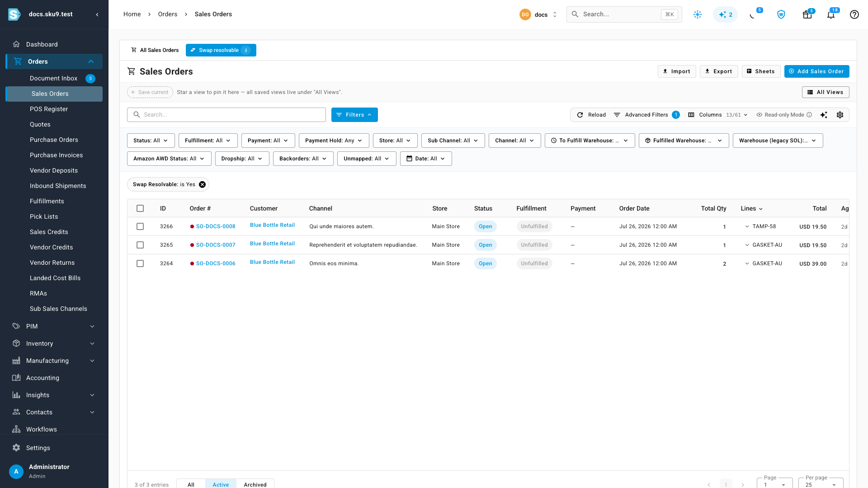
Task: Open the Store: All dropdown
Action: click(395, 141)
